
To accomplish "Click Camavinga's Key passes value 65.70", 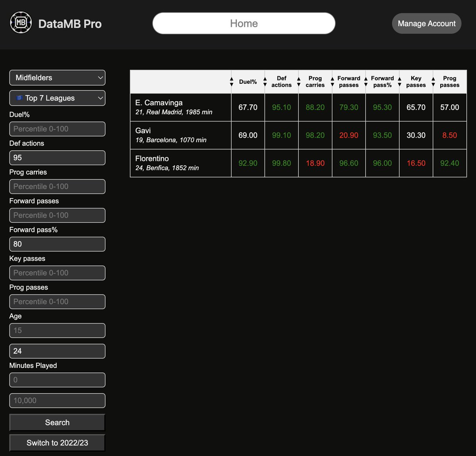I will click(x=416, y=107).
